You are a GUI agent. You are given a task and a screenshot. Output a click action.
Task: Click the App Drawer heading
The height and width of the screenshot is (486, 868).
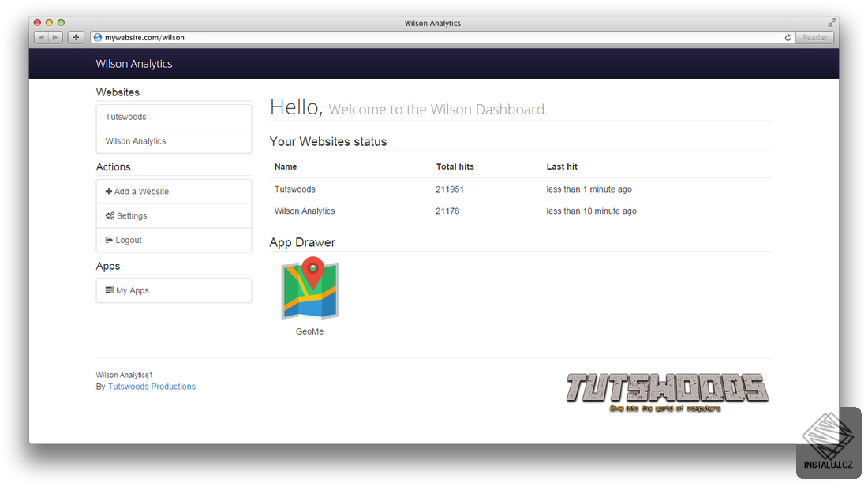coord(302,242)
